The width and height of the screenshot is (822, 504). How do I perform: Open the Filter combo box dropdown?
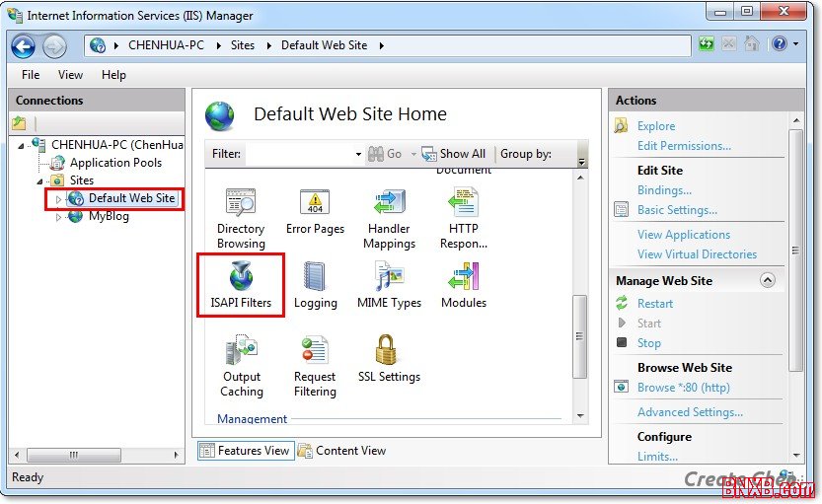[358, 154]
